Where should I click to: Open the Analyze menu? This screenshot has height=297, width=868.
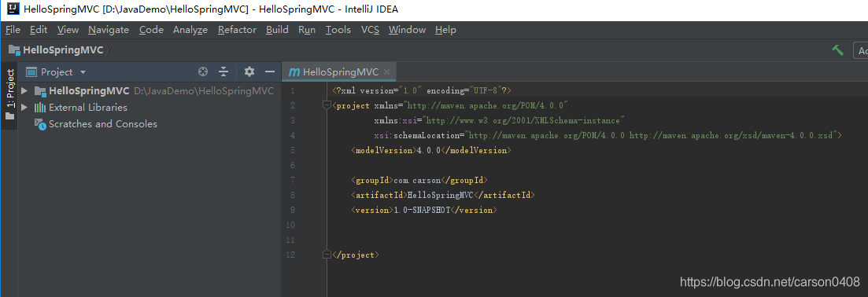pos(190,30)
